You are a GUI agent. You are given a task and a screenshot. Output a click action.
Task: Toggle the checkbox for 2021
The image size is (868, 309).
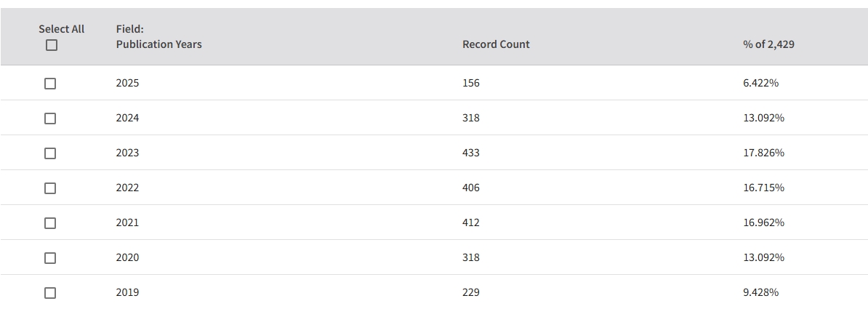click(50, 223)
